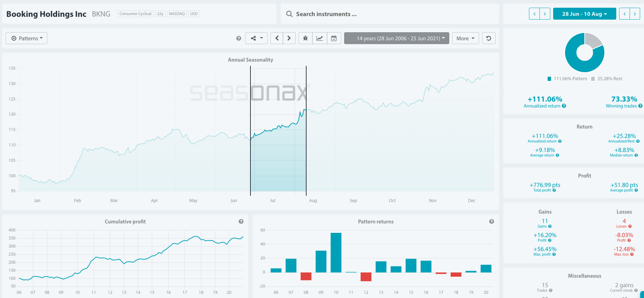The width and height of the screenshot is (644, 298).
Task: Click the grey Rest legend swatch
Action: point(593,79)
